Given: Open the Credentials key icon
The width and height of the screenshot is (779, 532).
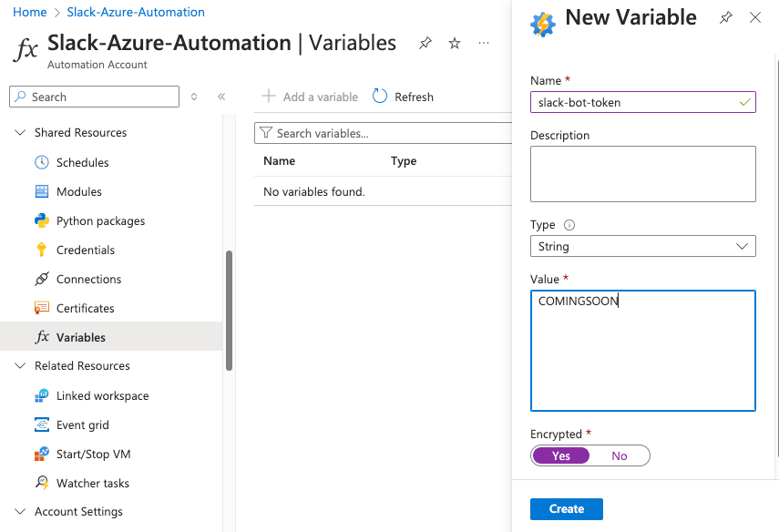Looking at the screenshot, I should [42, 250].
